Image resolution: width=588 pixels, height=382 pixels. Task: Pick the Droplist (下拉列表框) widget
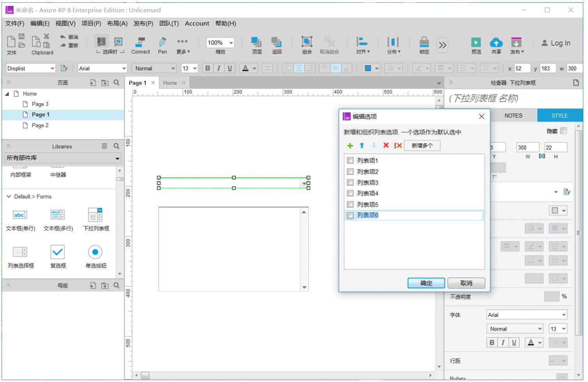click(96, 220)
